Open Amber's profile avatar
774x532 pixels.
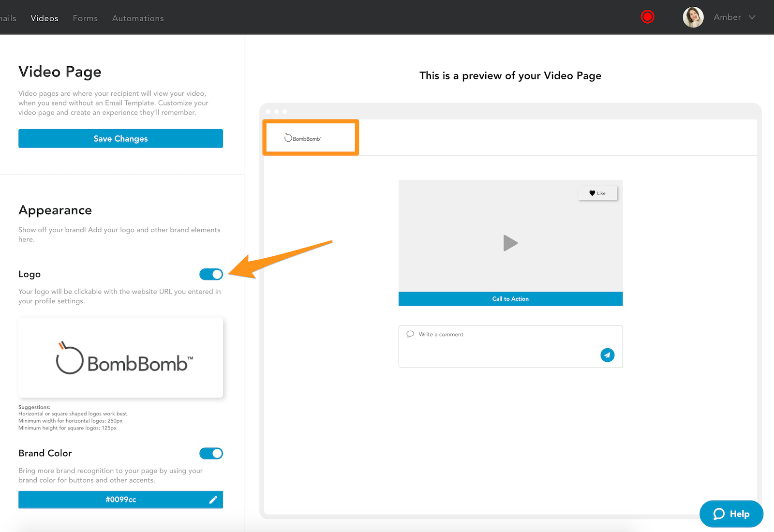693,17
